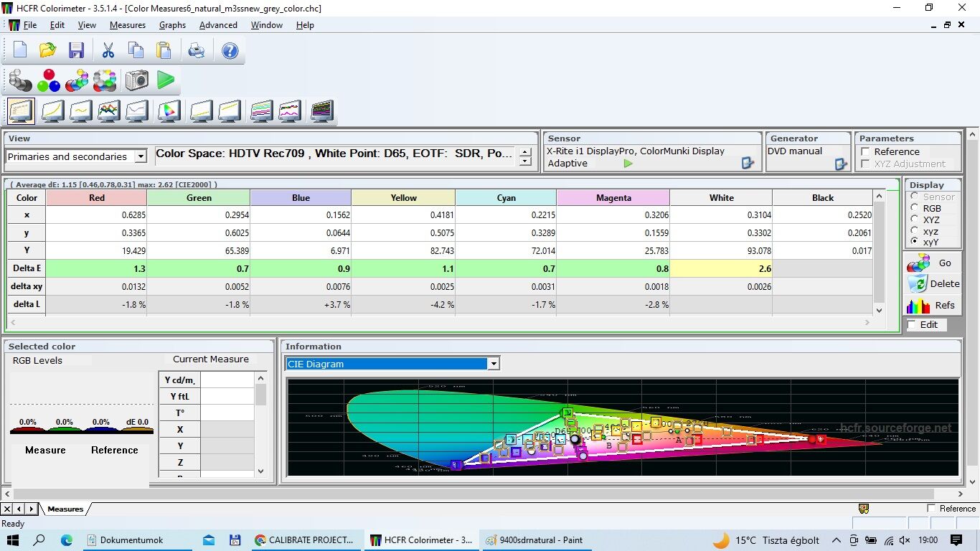Open the generator configuration edit icon
The width and height of the screenshot is (980, 551).
coord(841,164)
